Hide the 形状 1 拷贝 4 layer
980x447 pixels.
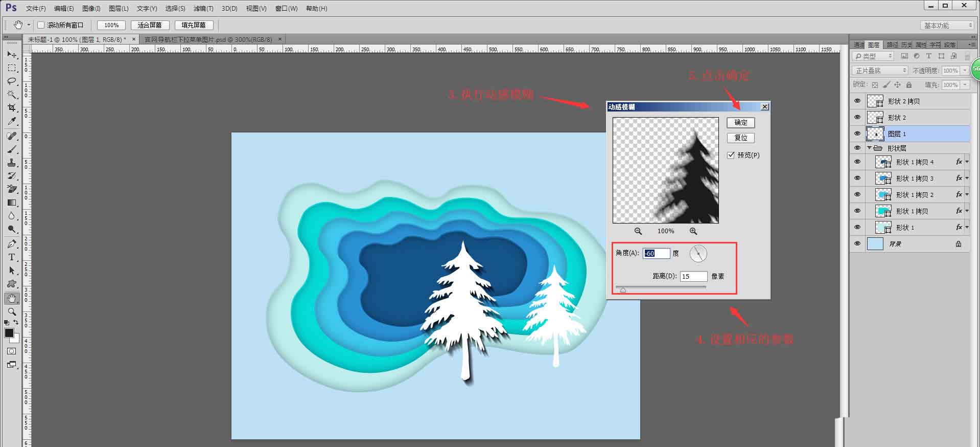pos(857,162)
